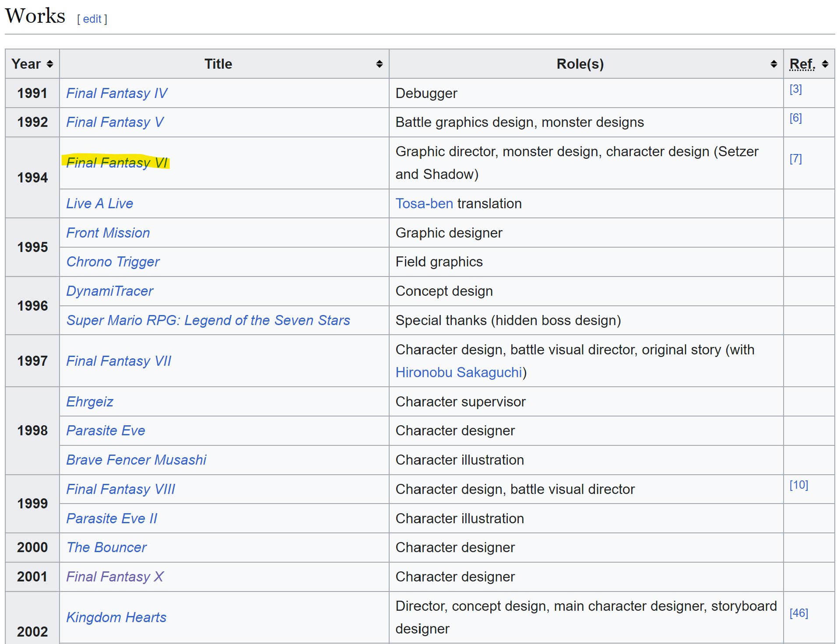Open the Kingdom Hearts link
The width and height of the screenshot is (837, 644).
click(116, 617)
